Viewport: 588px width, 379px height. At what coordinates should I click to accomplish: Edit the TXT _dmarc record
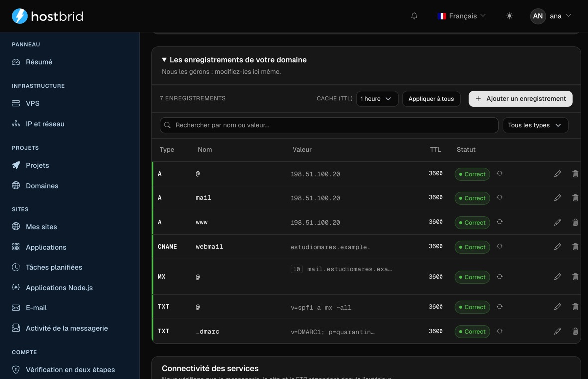(x=557, y=331)
